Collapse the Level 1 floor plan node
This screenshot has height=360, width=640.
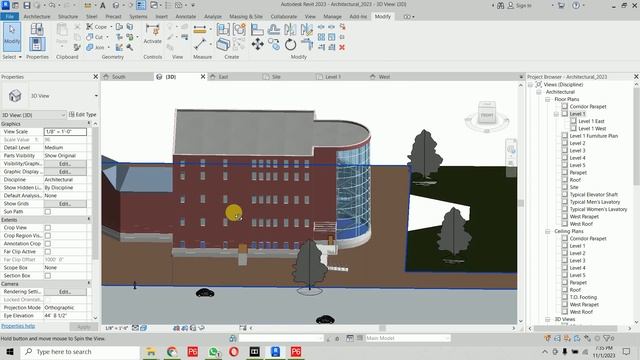[556, 114]
